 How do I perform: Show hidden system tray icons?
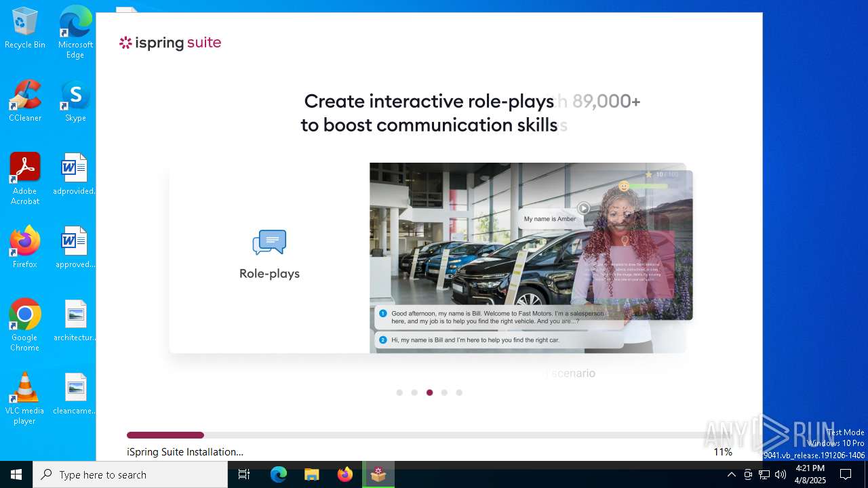(731, 474)
